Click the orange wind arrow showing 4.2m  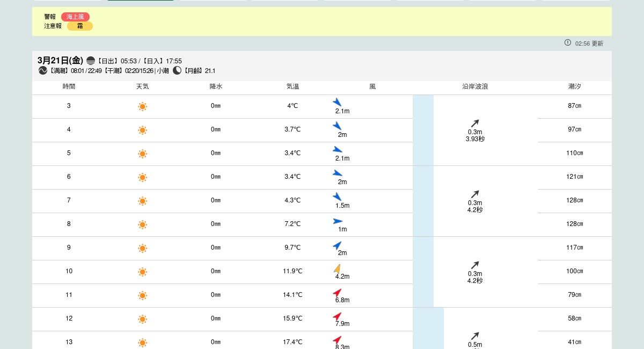point(337,268)
